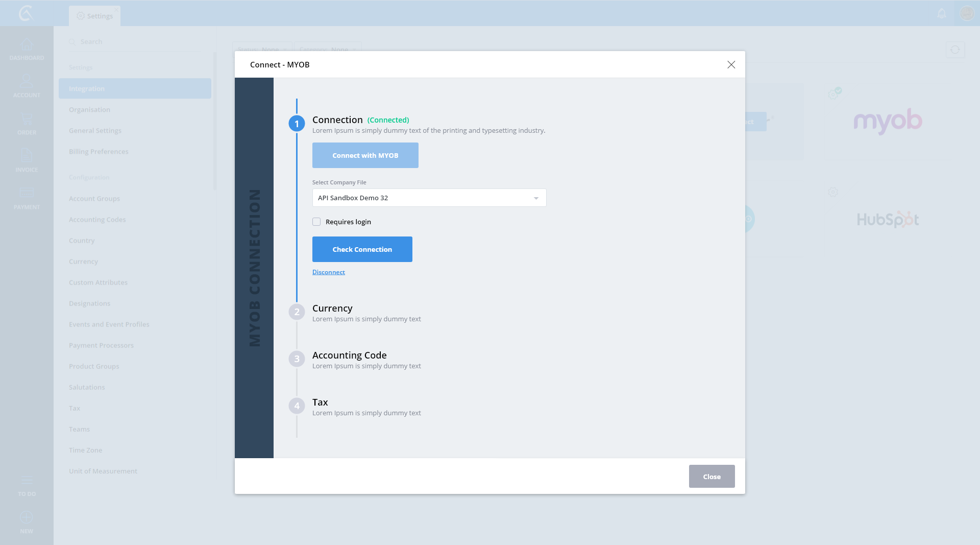Switch to the Settings tab
Screen dimensions: 980x545
95,16
